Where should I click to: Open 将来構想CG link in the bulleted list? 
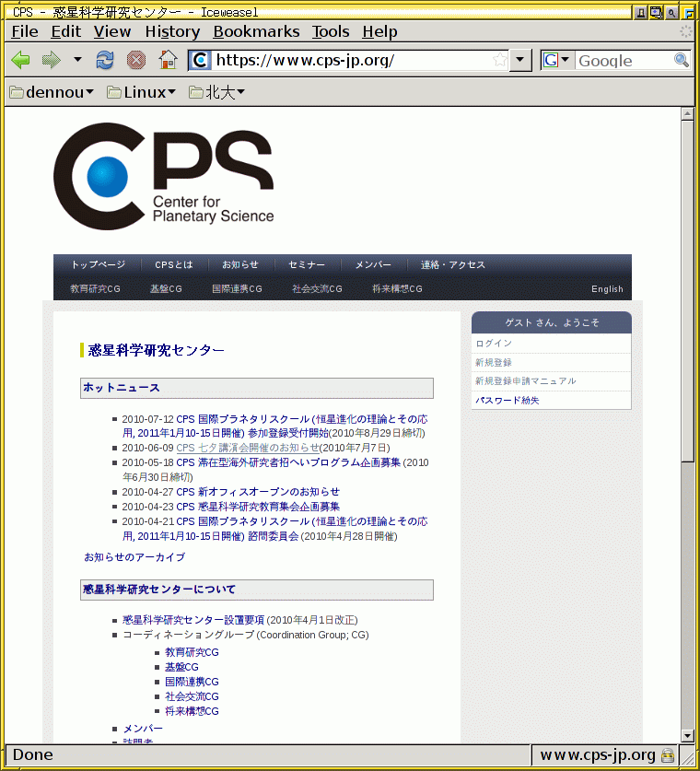point(192,711)
